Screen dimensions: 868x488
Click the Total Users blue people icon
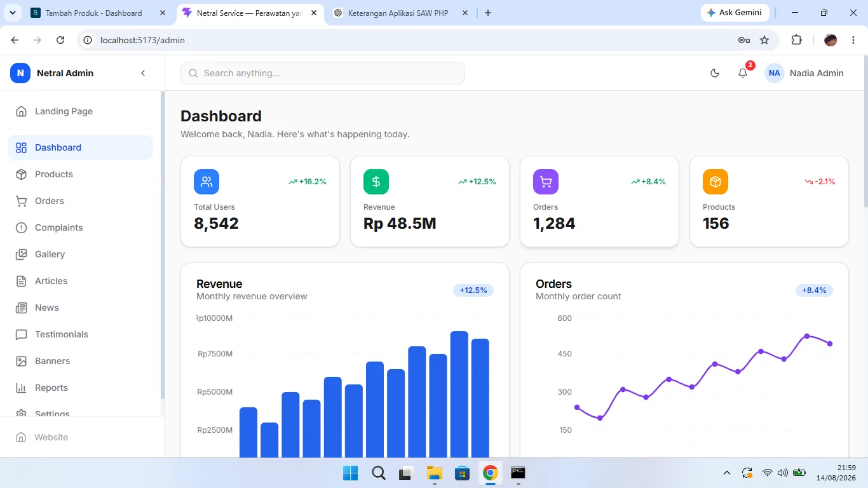[207, 182]
